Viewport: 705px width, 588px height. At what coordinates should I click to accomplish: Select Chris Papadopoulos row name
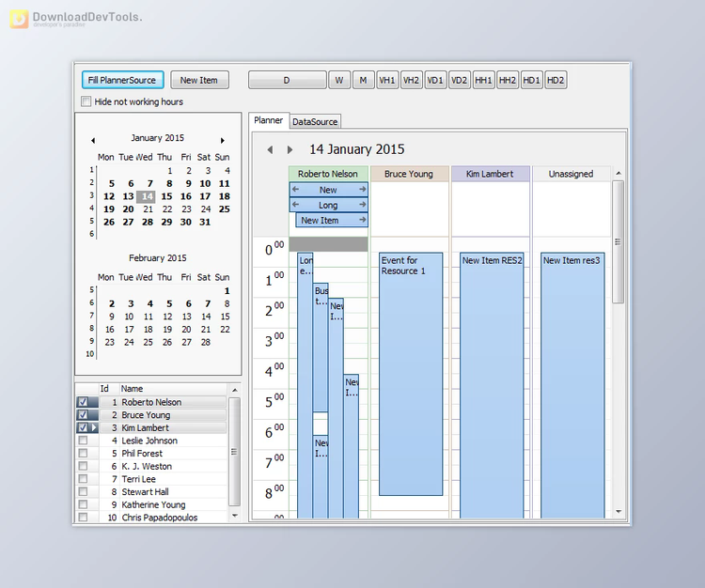pyautogui.click(x=160, y=518)
